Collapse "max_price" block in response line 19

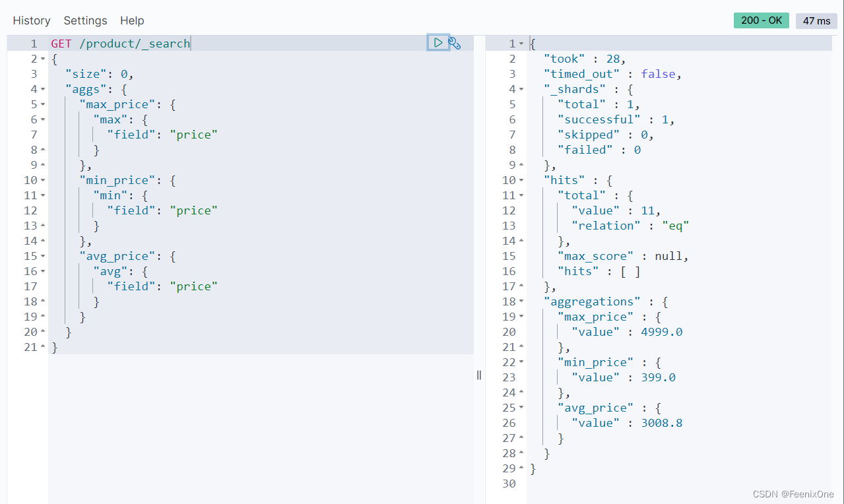[521, 317]
